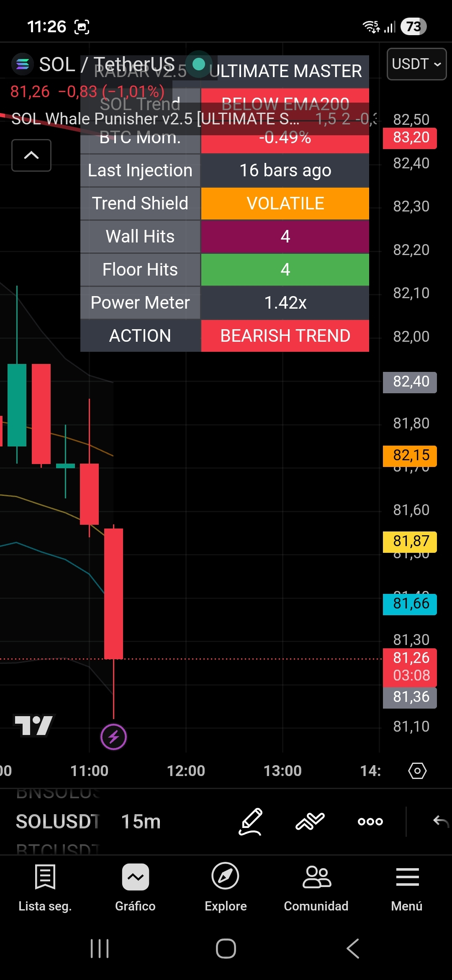Tap the orange 82,15 price label

[x=410, y=456]
